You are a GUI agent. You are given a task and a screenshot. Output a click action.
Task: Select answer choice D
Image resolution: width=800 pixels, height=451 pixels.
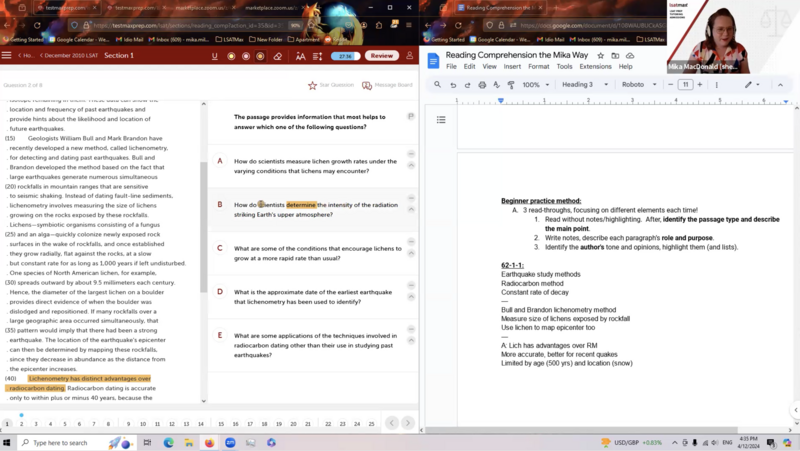220,292
